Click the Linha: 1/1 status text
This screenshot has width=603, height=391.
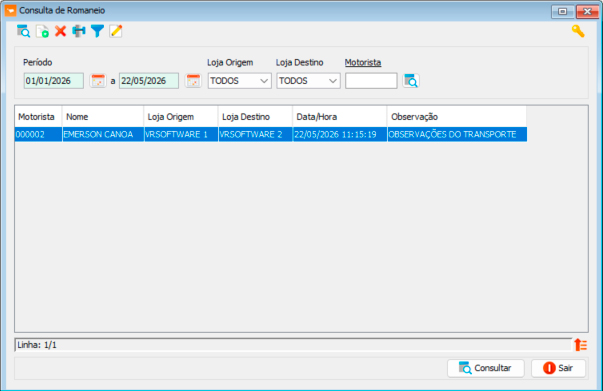pos(37,345)
